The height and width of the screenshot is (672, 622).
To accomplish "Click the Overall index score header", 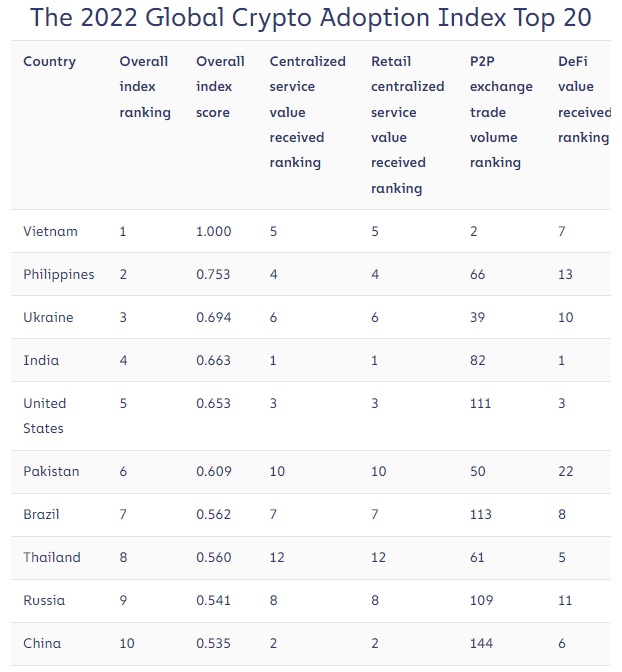I will click(220, 87).
